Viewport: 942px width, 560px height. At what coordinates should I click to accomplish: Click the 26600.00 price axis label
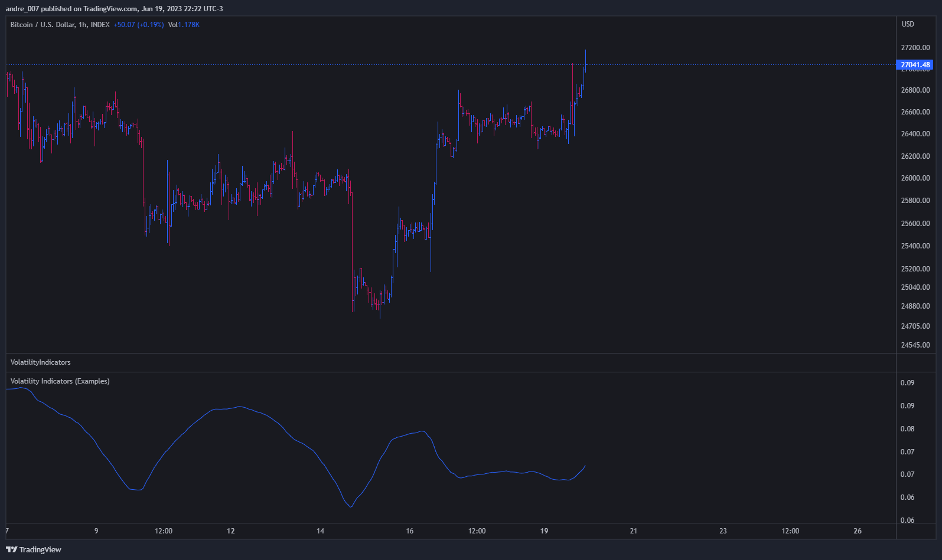pos(915,112)
